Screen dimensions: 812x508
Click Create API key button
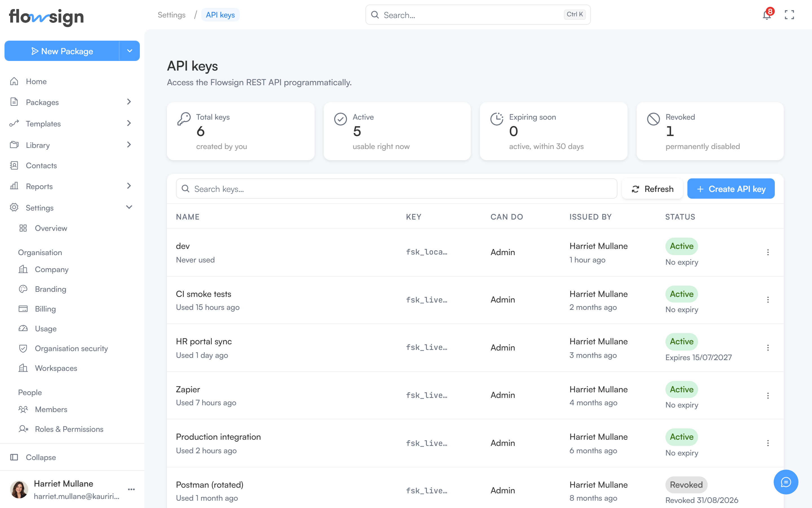[731, 189]
